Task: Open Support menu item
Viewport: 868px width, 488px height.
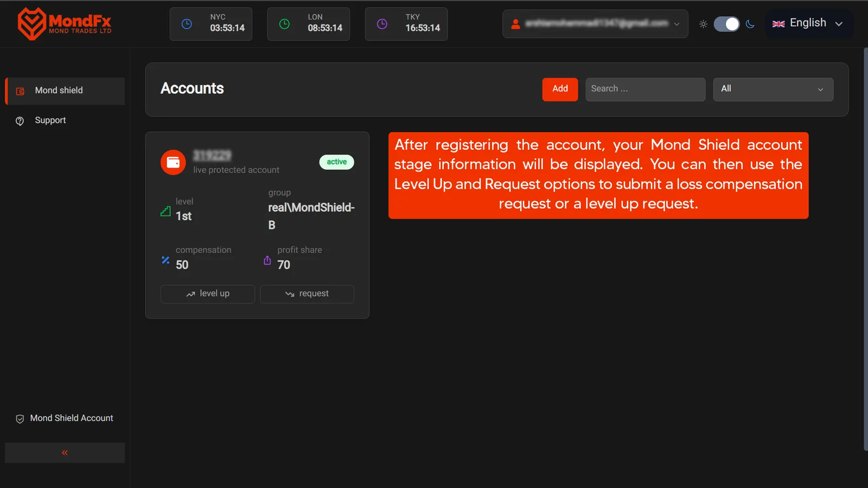Action: pyautogui.click(x=65, y=121)
